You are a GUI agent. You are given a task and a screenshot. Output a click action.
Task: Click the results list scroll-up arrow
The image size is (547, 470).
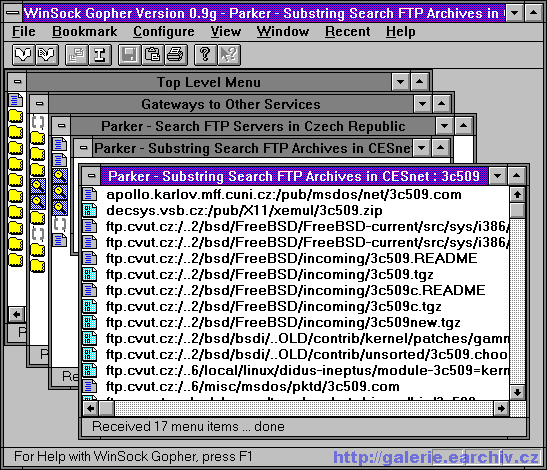click(x=517, y=194)
